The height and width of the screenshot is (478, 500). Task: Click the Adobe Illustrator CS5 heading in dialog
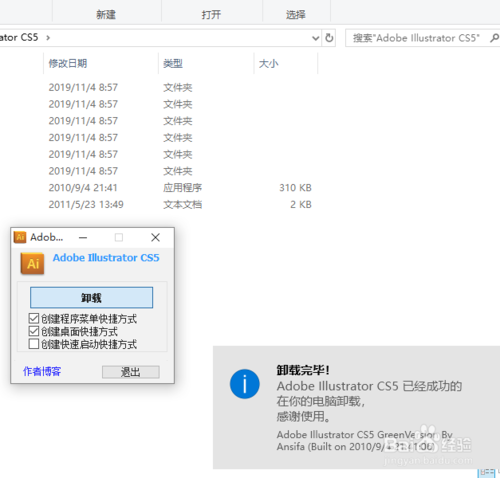pyautogui.click(x=106, y=258)
